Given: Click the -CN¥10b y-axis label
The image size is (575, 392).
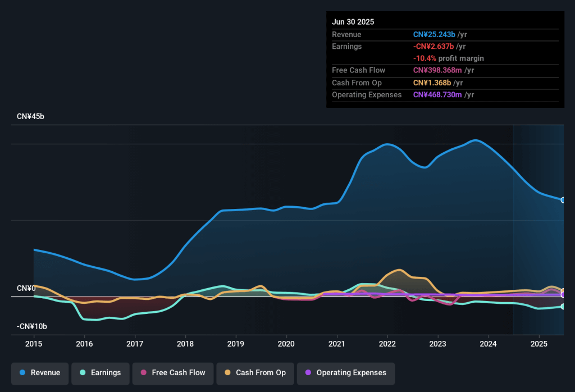Looking at the screenshot, I should coord(33,326).
